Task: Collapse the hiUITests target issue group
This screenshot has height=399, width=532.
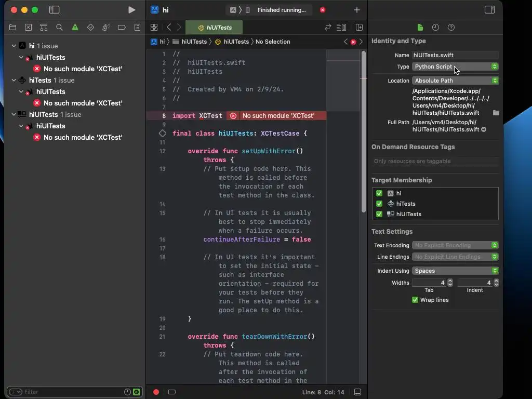Action: point(14,115)
